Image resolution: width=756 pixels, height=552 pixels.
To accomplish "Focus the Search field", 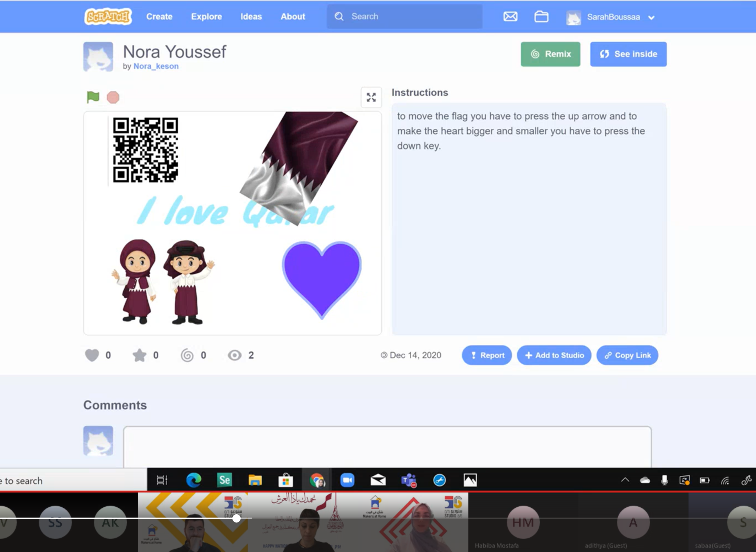I will (404, 16).
